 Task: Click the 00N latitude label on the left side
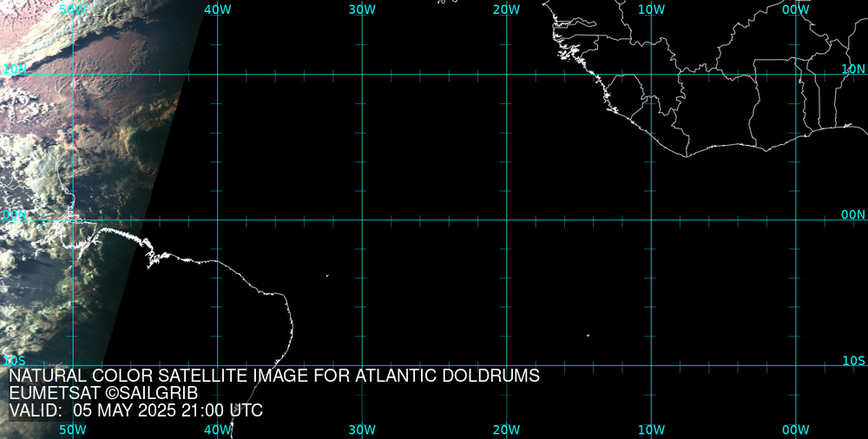click(15, 215)
